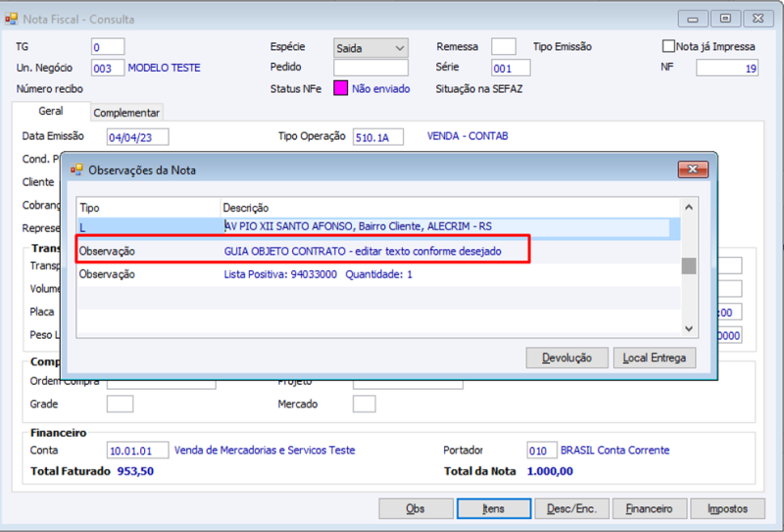Click the Impostos button

tap(727, 508)
